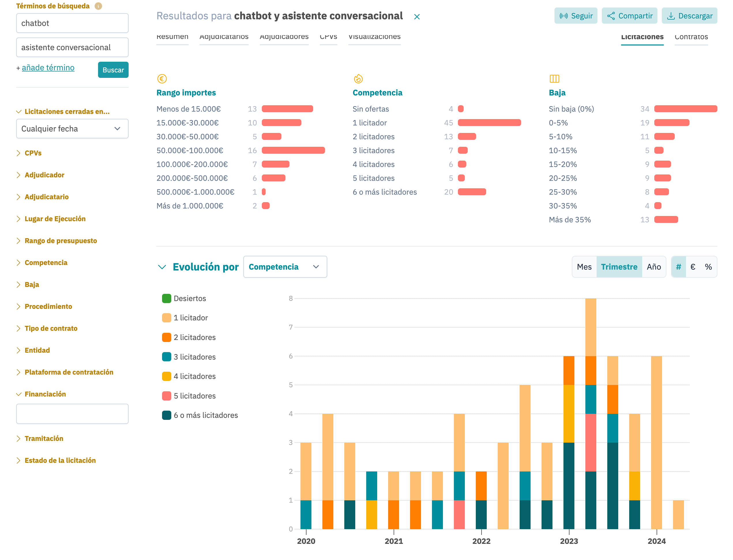Click the euro icon above Rango importes
Image resolution: width=733 pixels, height=560 pixels.
pos(162,79)
